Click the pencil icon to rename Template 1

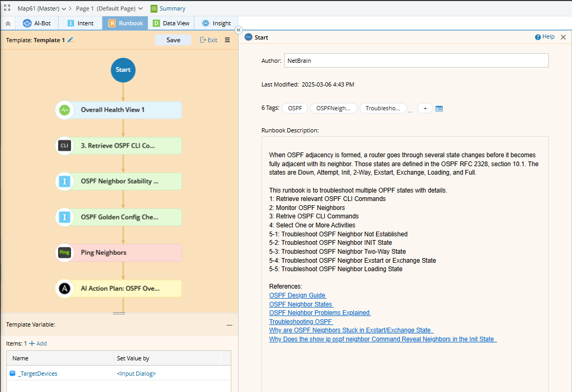tap(71, 40)
